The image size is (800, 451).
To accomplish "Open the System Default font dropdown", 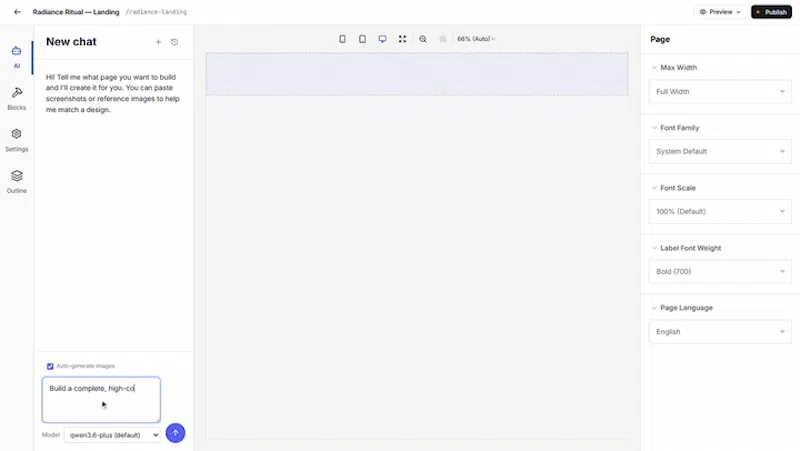I will pyautogui.click(x=720, y=152).
